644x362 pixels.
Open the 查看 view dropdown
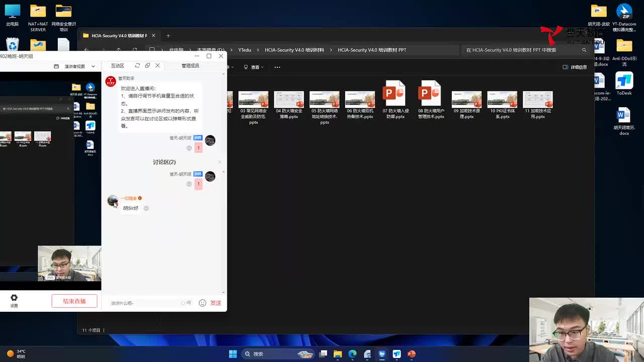click(254, 67)
